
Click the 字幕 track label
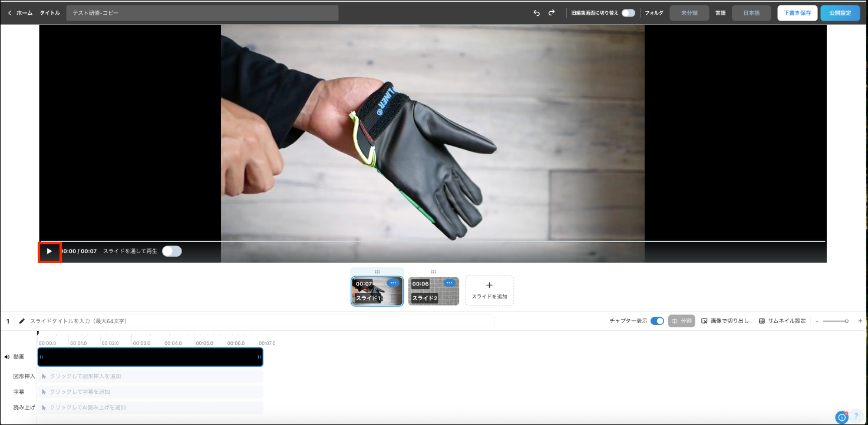point(19,391)
